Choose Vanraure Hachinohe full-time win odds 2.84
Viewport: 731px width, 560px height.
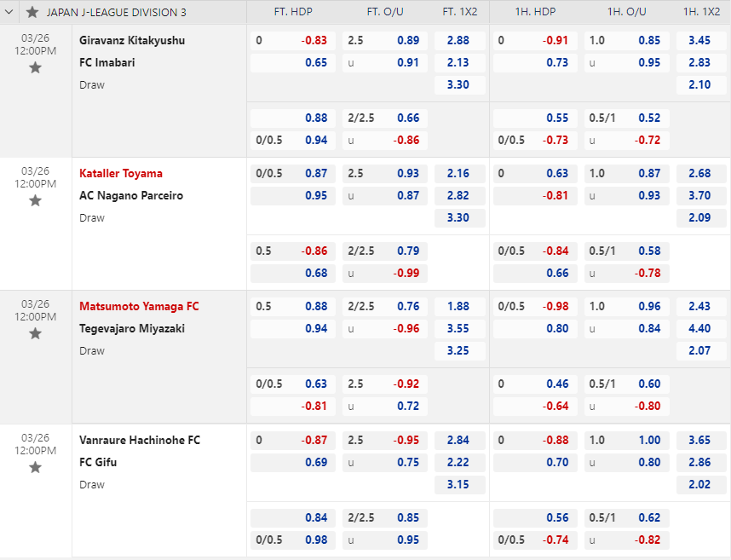click(460, 440)
